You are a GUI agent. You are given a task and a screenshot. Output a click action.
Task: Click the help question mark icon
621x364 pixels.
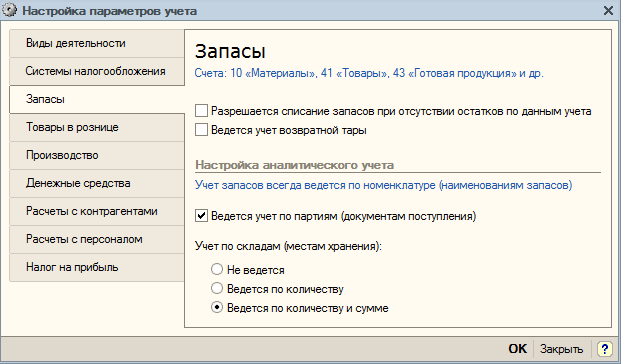(x=604, y=349)
